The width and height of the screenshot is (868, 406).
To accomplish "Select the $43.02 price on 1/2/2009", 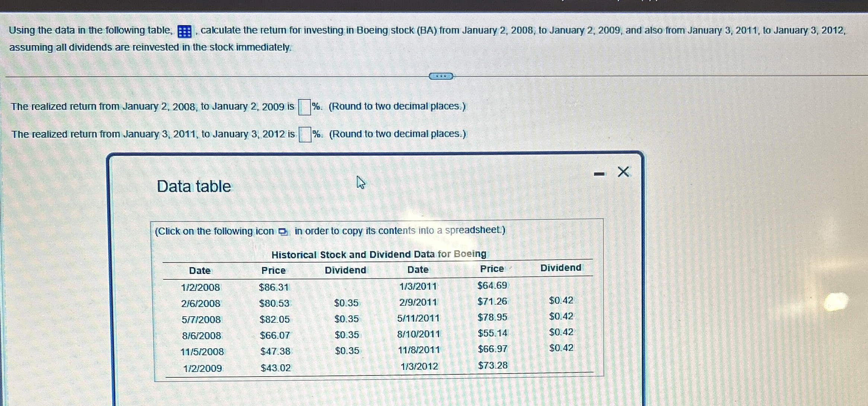I will 276,366.
